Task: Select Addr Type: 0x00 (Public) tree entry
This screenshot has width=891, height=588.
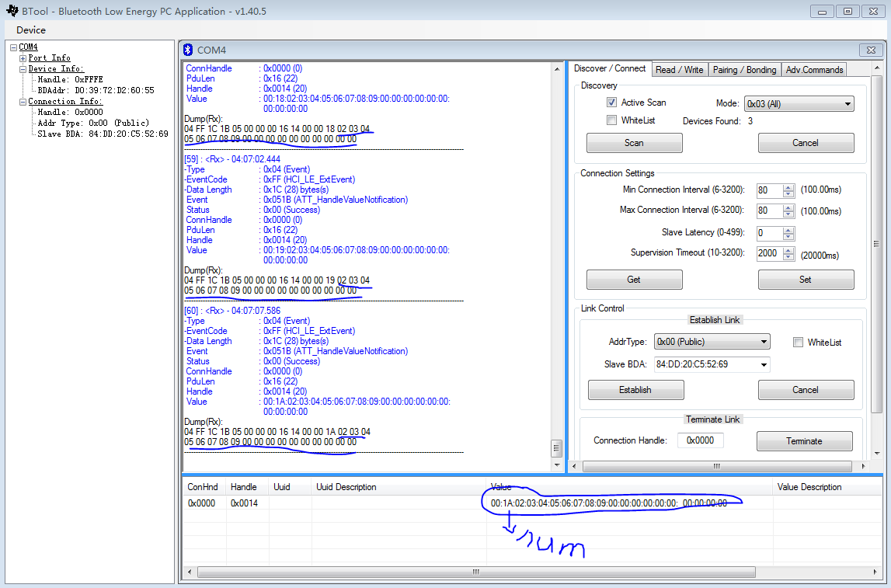Action: 93,123
